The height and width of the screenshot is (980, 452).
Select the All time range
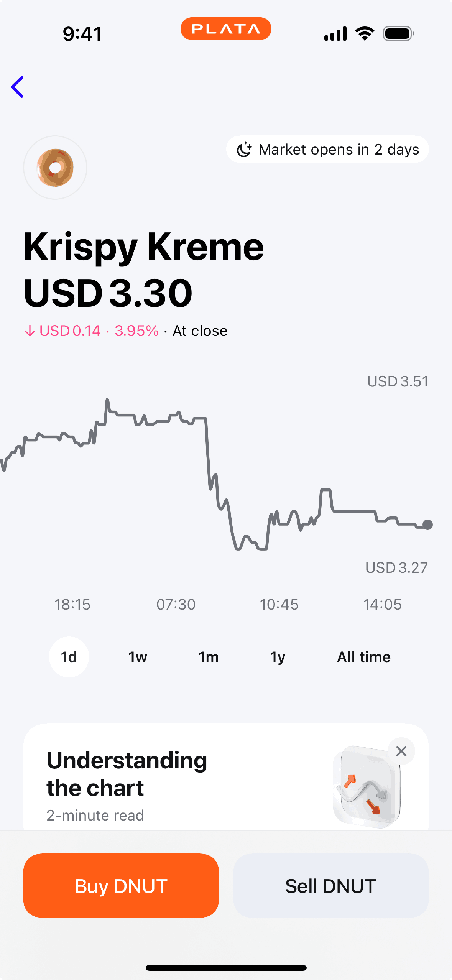(x=364, y=657)
